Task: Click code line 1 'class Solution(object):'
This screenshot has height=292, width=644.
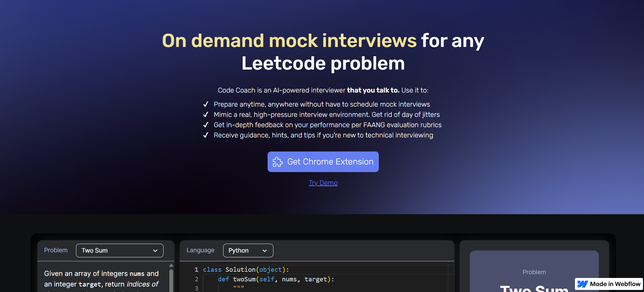Action: click(246, 270)
